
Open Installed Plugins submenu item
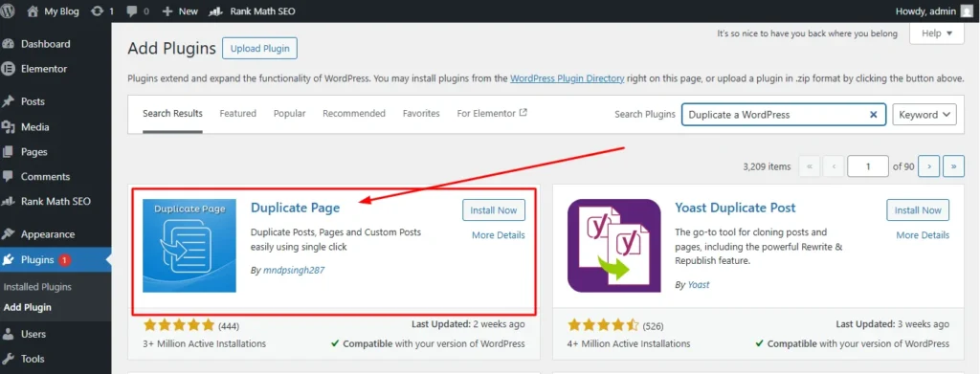37,287
